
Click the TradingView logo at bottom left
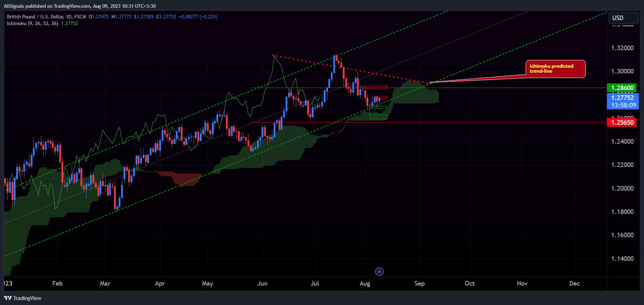coord(23,298)
